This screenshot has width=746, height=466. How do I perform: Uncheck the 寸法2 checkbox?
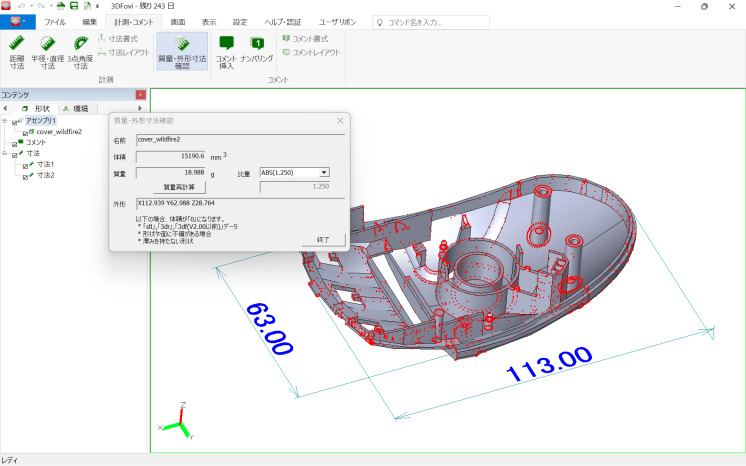coord(25,178)
